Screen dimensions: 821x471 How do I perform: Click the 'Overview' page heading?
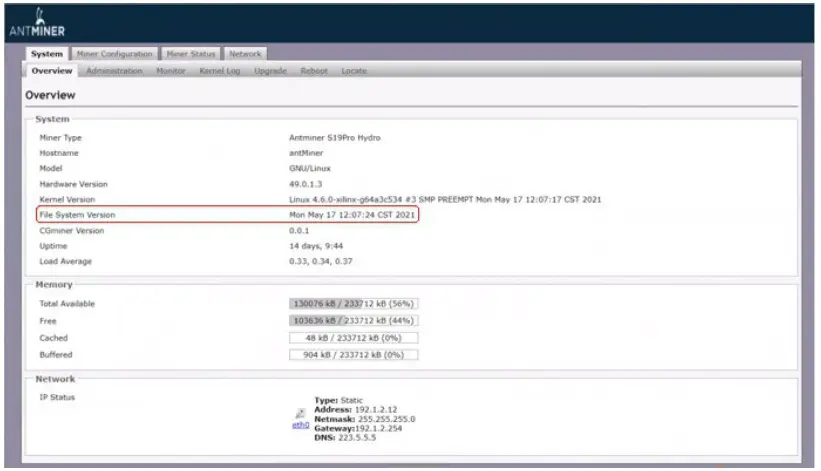click(50, 95)
